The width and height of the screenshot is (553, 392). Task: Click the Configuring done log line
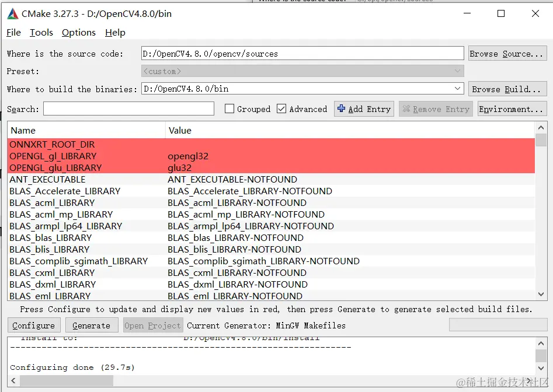click(72, 367)
